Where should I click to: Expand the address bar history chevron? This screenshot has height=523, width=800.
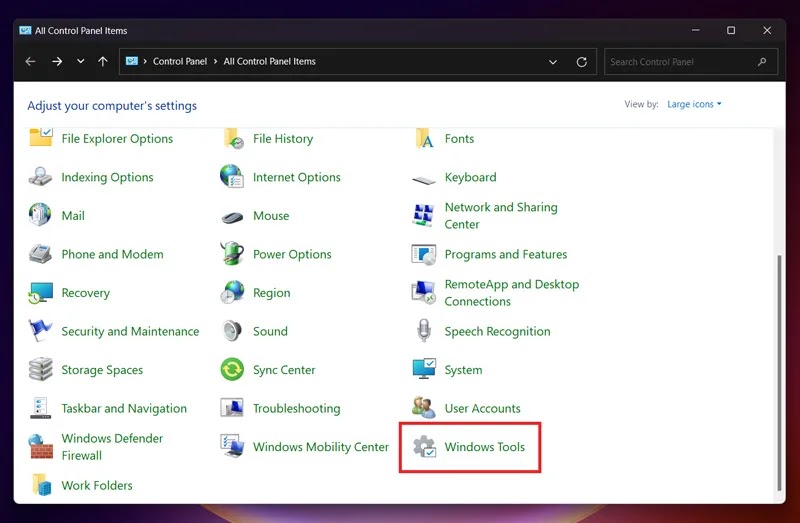pyautogui.click(x=553, y=62)
